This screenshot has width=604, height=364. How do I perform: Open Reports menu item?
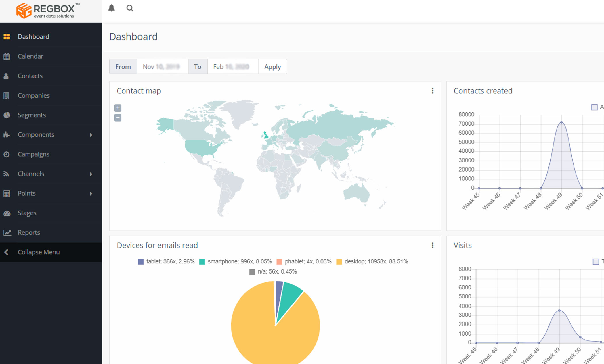click(x=51, y=232)
